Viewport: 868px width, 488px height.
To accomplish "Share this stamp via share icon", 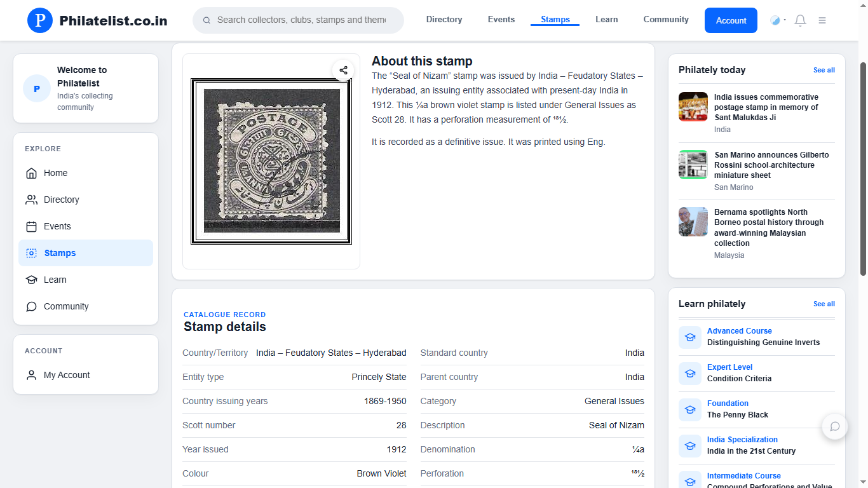I will [343, 70].
